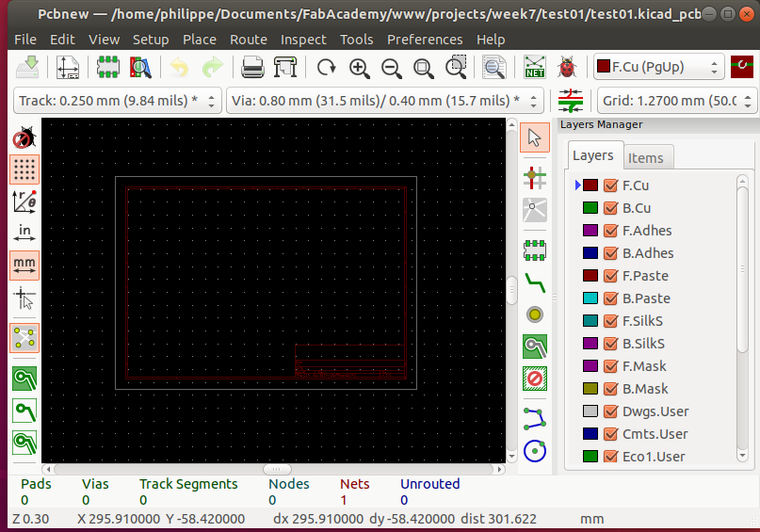Toggle track width auto mode icon
Screen dimensions: 760x532
[x=571, y=101]
